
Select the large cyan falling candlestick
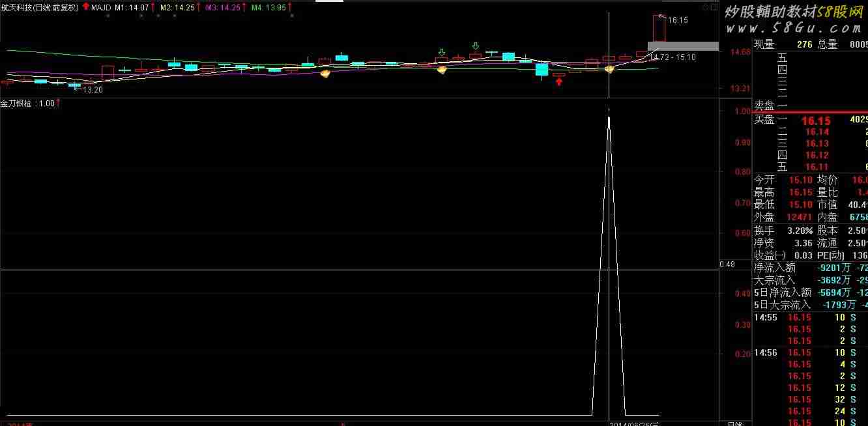tap(542, 69)
